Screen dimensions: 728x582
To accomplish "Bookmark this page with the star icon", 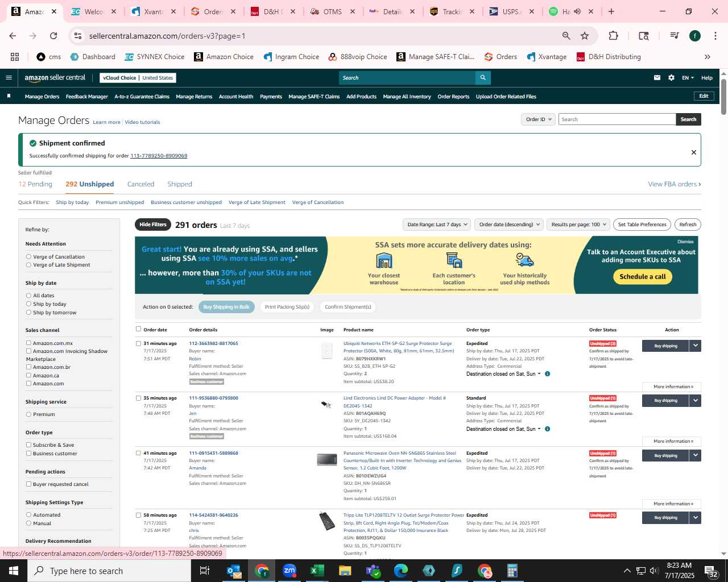I will pos(585,36).
